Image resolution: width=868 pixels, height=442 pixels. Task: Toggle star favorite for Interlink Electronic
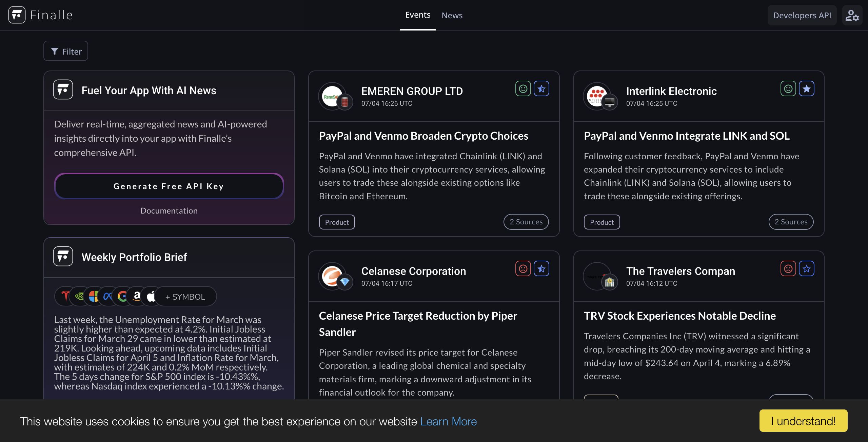[806, 89]
